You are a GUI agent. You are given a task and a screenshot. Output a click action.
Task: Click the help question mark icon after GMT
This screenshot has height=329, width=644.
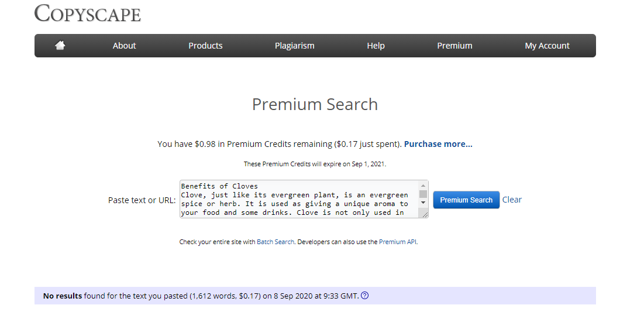point(364,295)
